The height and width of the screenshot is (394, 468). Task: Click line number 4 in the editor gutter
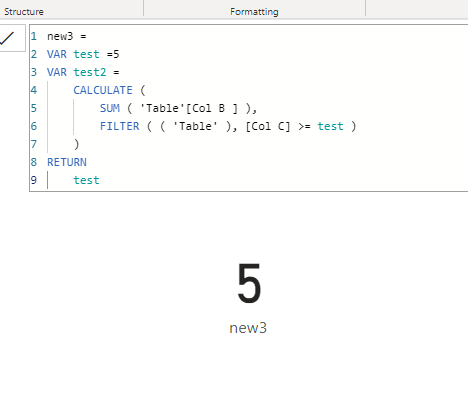(x=34, y=90)
